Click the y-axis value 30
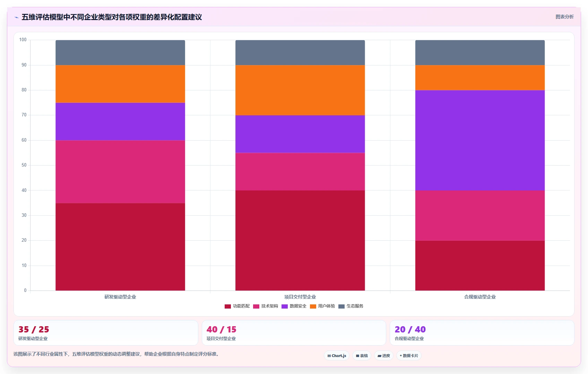The image size is (588, 374). pyautogui.click(x=24, y=215)
